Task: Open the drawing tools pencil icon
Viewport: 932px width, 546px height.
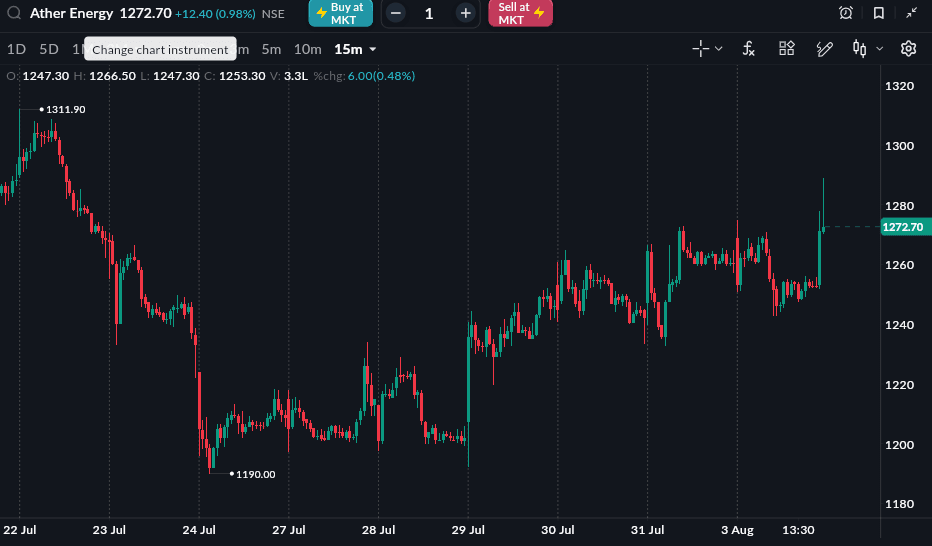Action: (824, 49)
